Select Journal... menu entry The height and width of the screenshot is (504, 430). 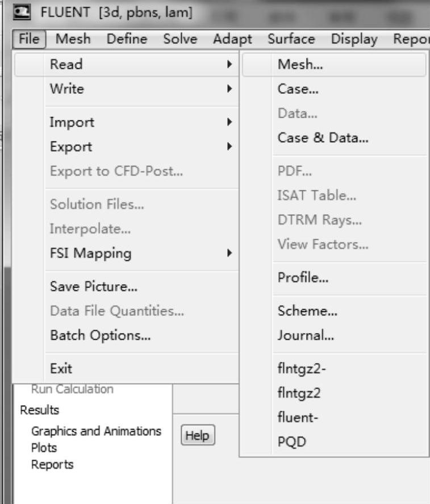(306, 335)
